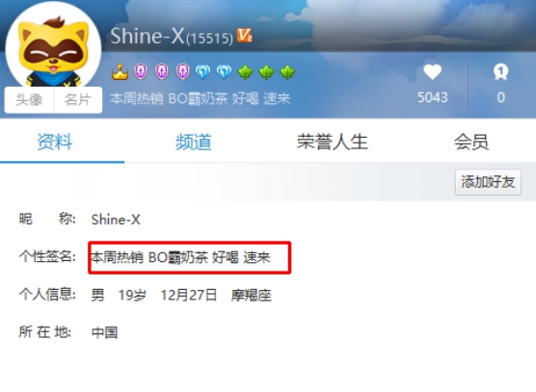Click the golden crown level icon
Viewport: 536px width, 392px height.
pos(120,71)
